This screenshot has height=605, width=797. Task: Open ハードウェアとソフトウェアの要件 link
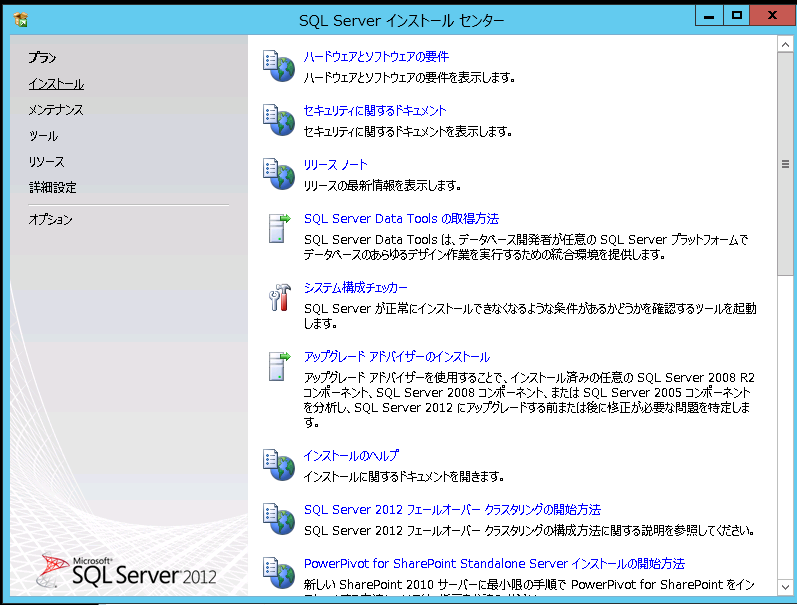tap(376, 56)
